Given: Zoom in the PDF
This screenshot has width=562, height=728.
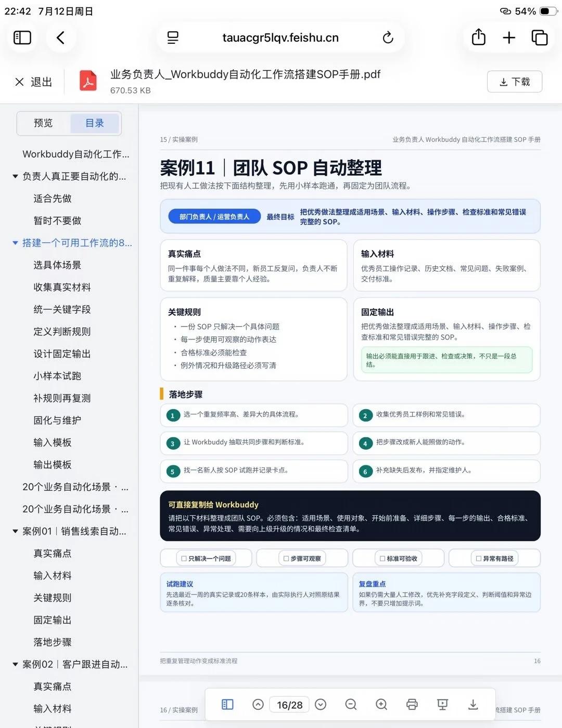Looking at the screenshot, I should click(x=381, y=705).
